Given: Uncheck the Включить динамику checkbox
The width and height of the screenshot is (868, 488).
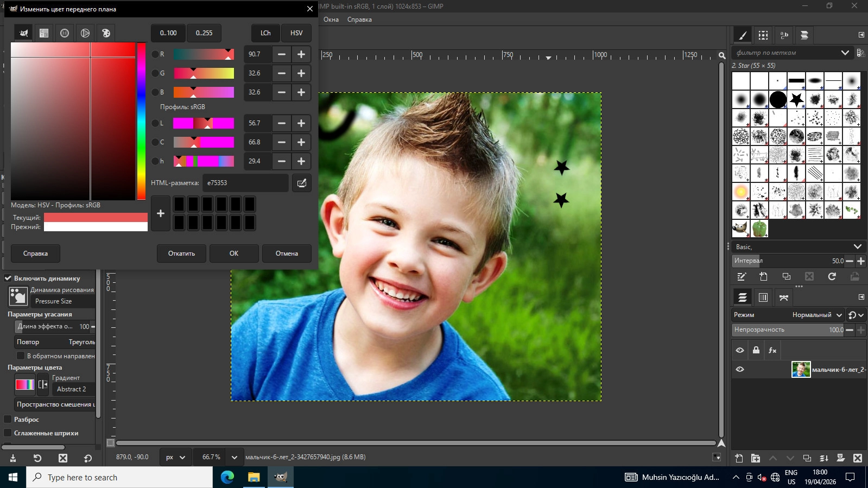Looking at the screenshot, I should pyautogui.click(x=8, y=278).
